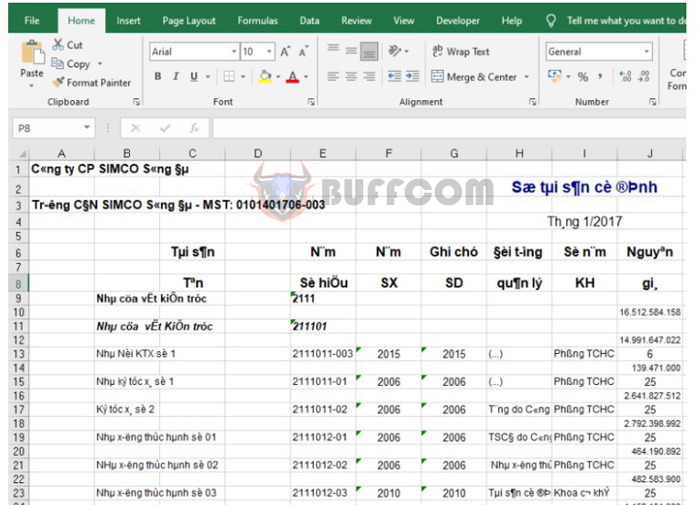Click the Select All corner triangle

coord(21,154)
